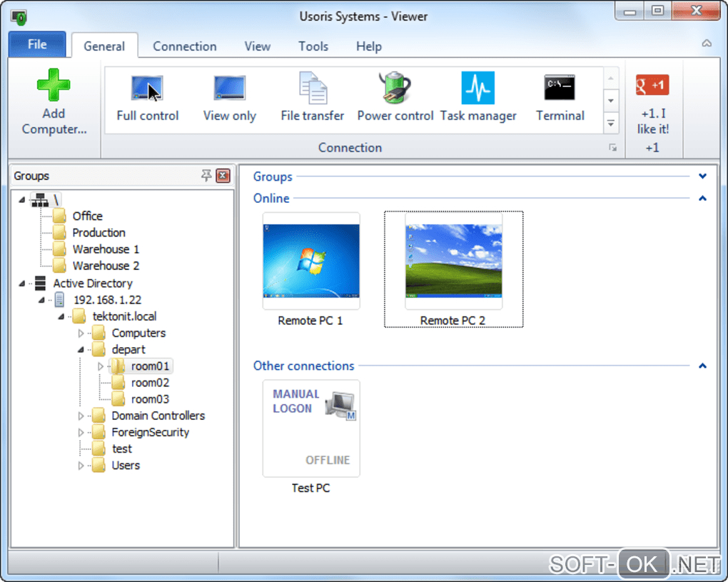Expand the Computers folder
Image resolution: width=728 pixels, height=582 pixels.
pos(81,333)
